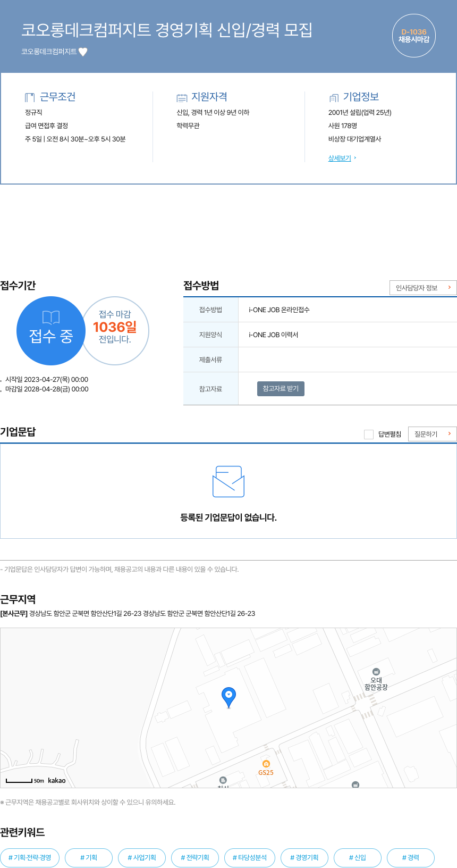
Task: Click the 제출서류 row label
Action: [x=211, y=360]
